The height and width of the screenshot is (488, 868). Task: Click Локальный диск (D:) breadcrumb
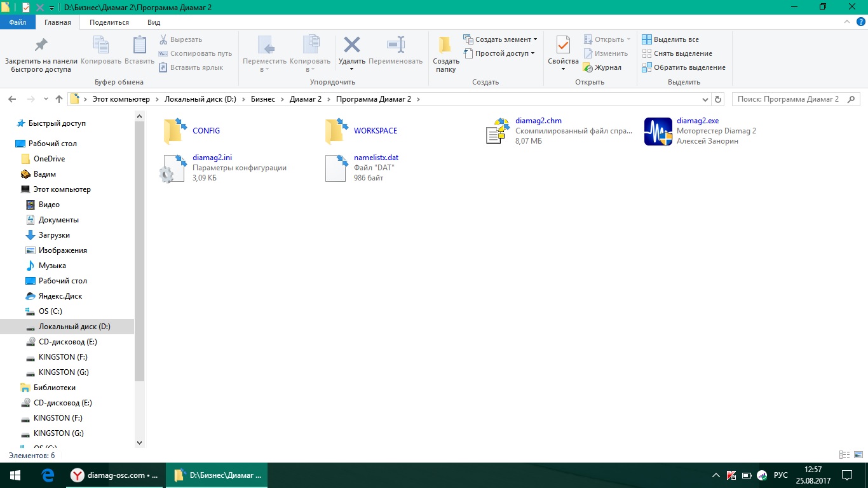[200, 99]
